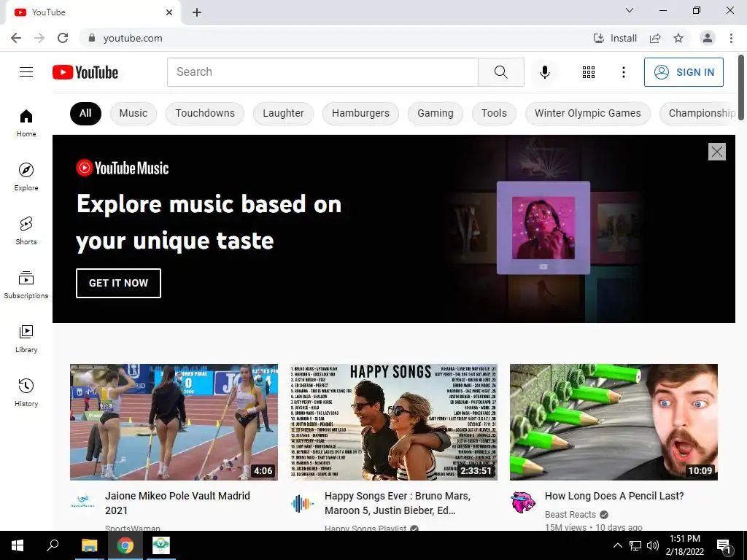Open the hamburger guide menu
The width and height of the screenshot is (747, 560).
26,72
